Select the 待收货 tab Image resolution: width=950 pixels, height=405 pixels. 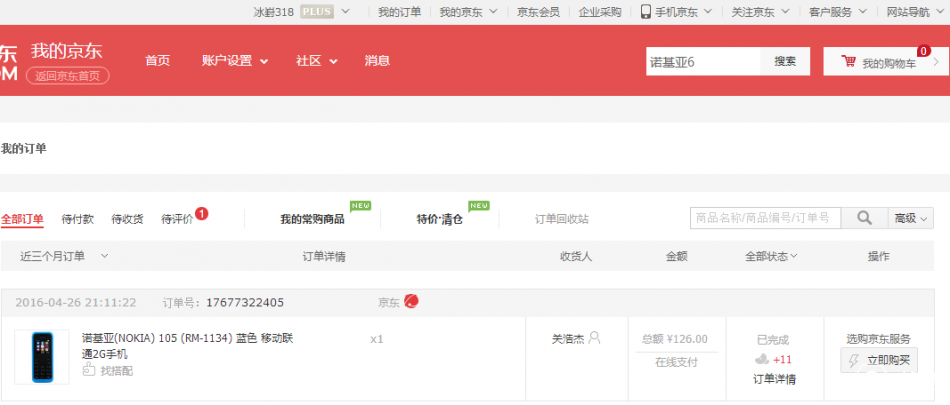127,219
